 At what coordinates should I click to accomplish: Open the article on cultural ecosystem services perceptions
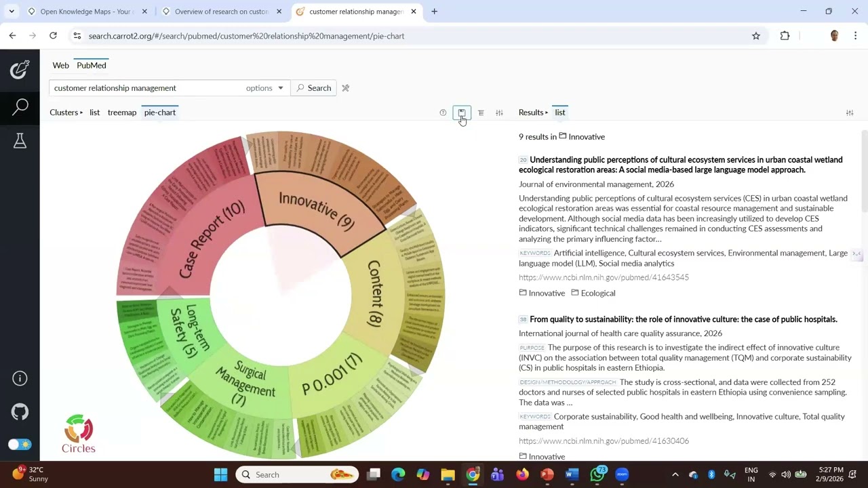pos(681,165)
